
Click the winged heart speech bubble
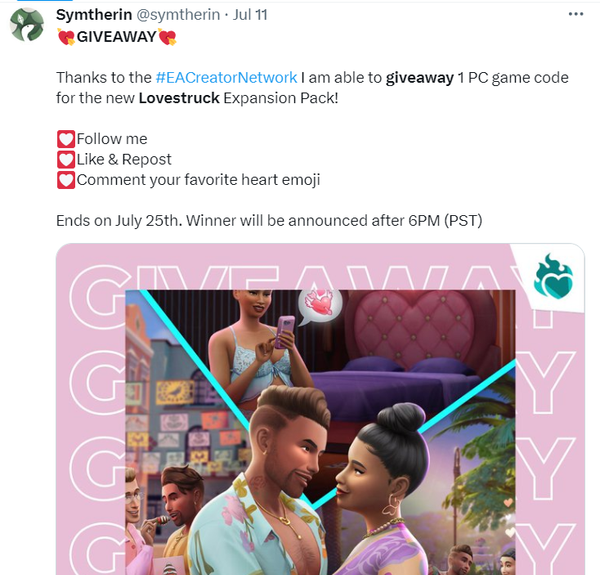click(x=321, y=305)
